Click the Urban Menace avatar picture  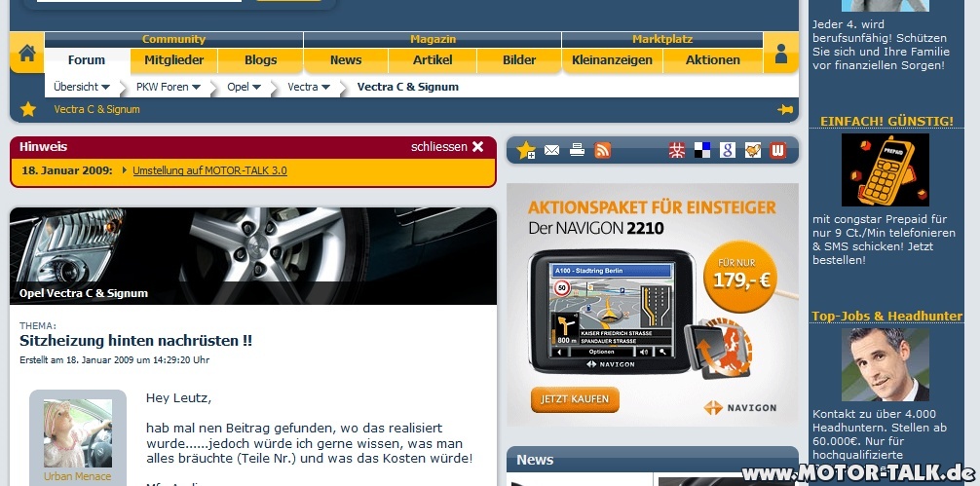tap(78, 433)
